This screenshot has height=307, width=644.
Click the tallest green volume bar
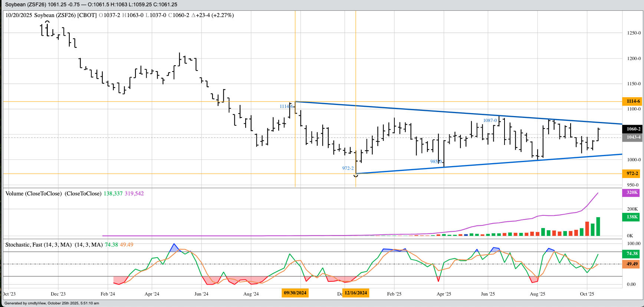click(598, 227)
